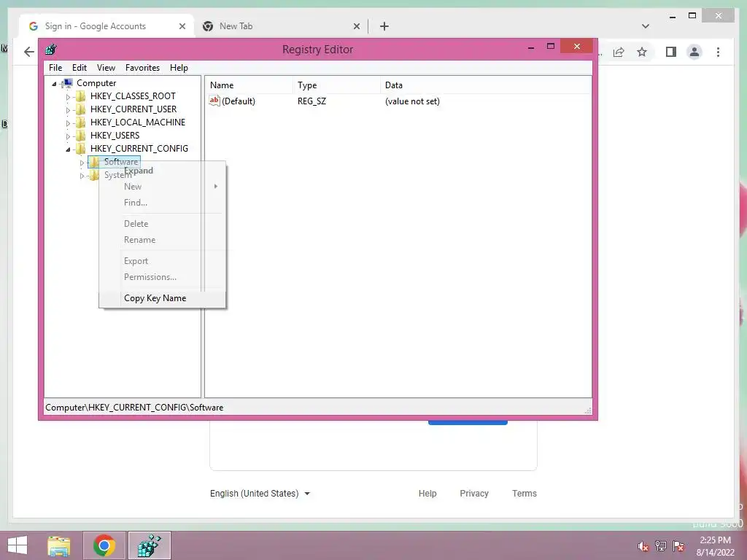Click the (value not set) data cell
This screenshot has height=560, width=747.
click(412, 101)
